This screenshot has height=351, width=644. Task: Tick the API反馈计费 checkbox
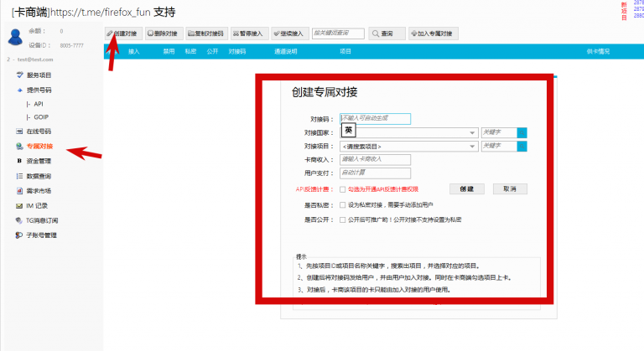(x=342, y=189)
